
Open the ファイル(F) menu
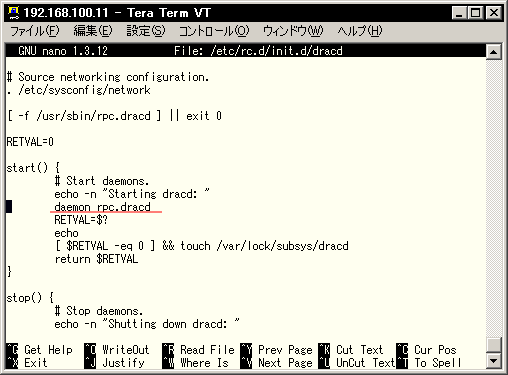[x=35, y=31]
